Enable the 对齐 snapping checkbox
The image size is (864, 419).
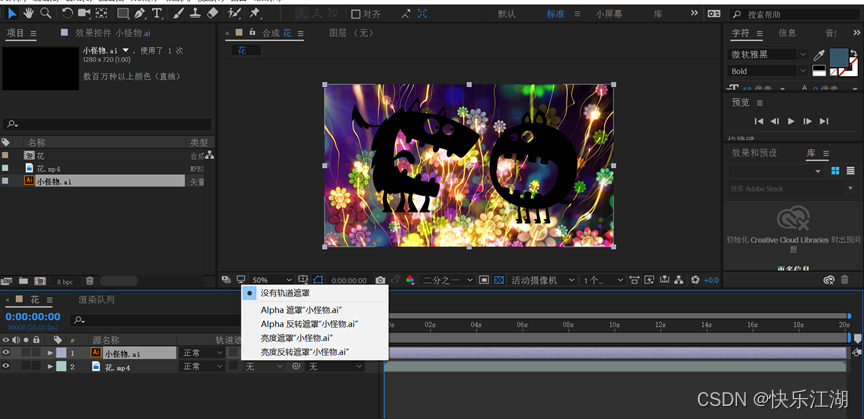coord(356,14)
